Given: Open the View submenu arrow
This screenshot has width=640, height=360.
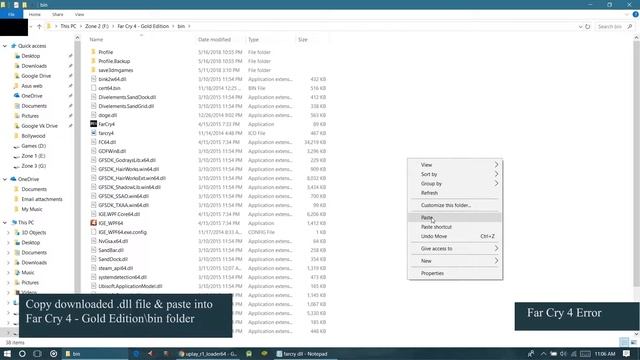Looking at the screenshot, I should click(496, 164).
